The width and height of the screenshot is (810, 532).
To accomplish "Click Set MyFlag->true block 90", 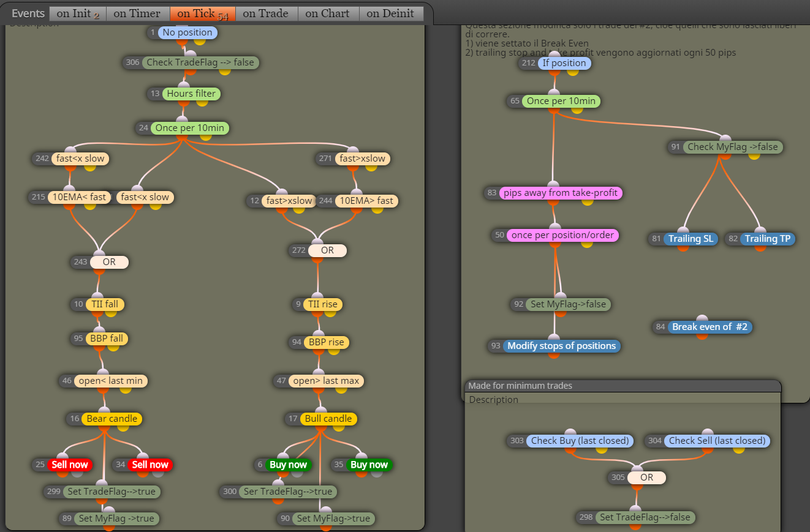I will [333, 519].
